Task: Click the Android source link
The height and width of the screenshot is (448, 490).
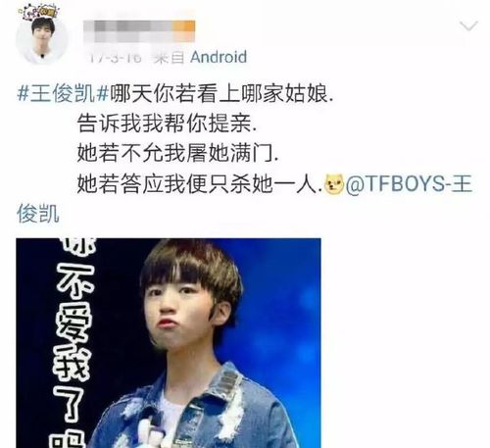Action: (x=219, y=57)
